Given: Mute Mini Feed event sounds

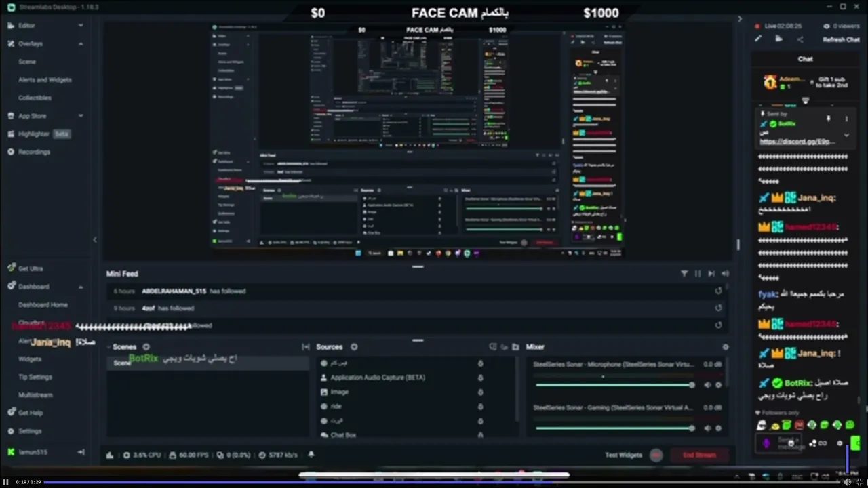Looking at the screenshot, I should pyautogui.click(x=725, y=274).
